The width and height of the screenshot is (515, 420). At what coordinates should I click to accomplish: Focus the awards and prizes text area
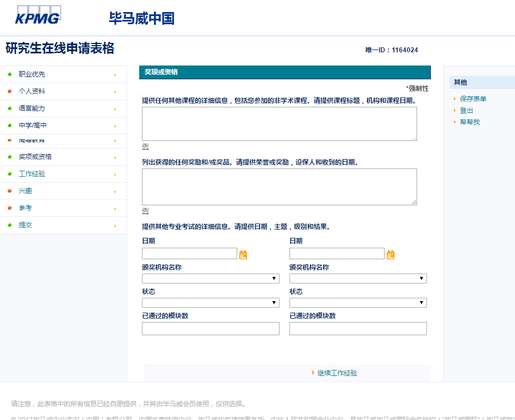tap(279, 187)
